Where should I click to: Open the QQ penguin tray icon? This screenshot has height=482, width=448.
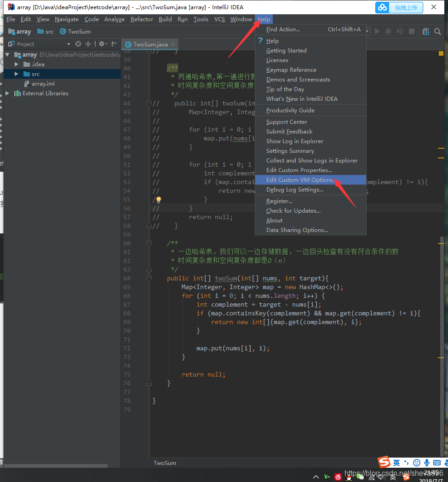349,477
